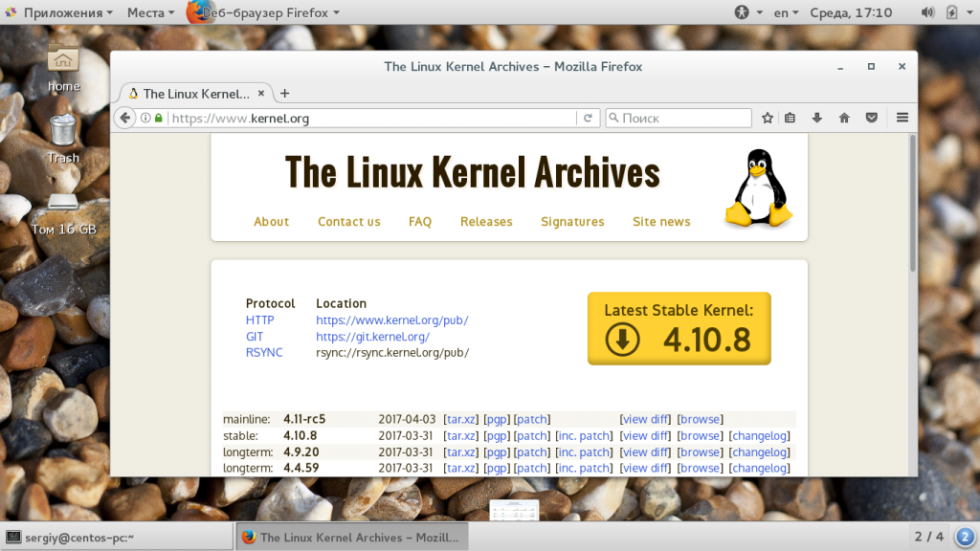Image resolution: width=980 pixels, height=551 pixels.
Task: Open the Места menu
Action: tap(150, 12)
